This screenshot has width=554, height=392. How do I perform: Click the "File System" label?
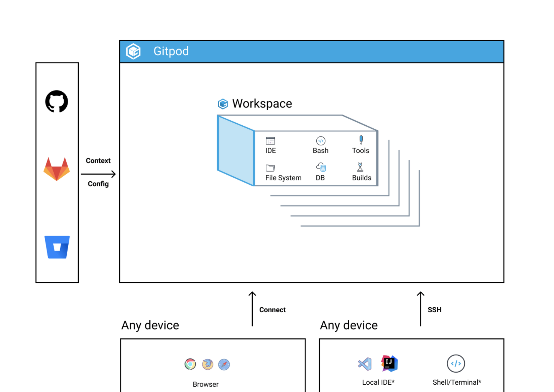pos(284,178)
